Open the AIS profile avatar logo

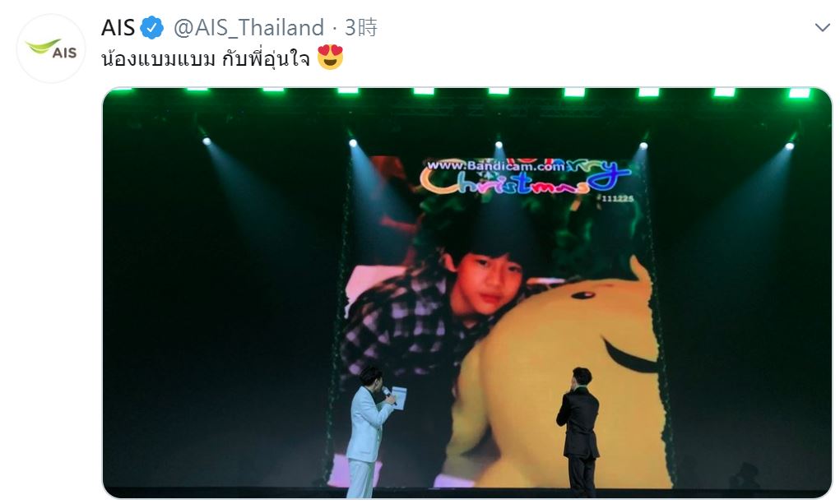51,49
